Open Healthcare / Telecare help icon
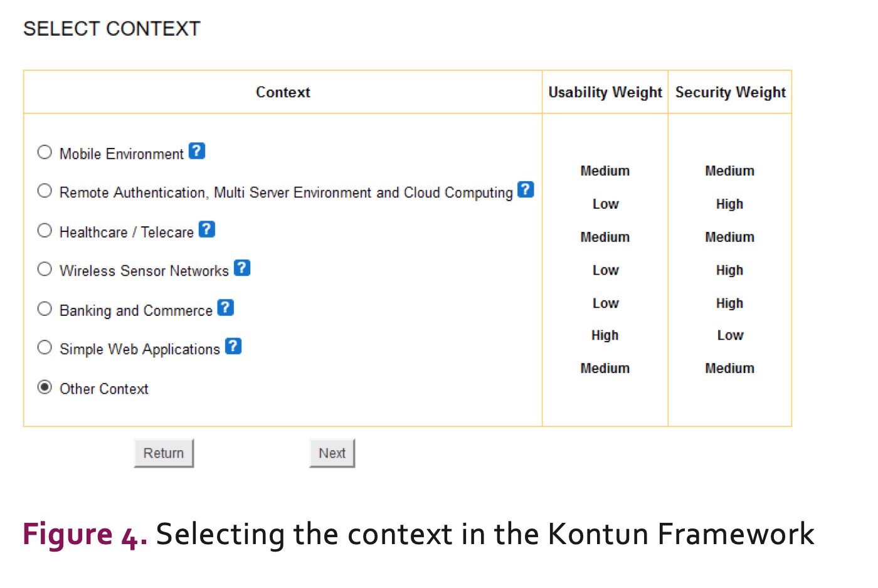878x588 pixels. point(207,229)
